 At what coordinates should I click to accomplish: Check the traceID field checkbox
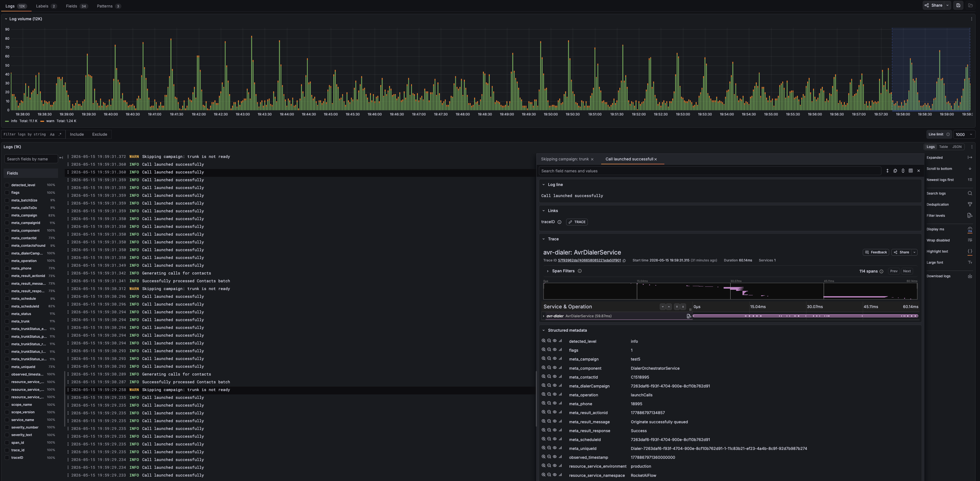[7, 457]
